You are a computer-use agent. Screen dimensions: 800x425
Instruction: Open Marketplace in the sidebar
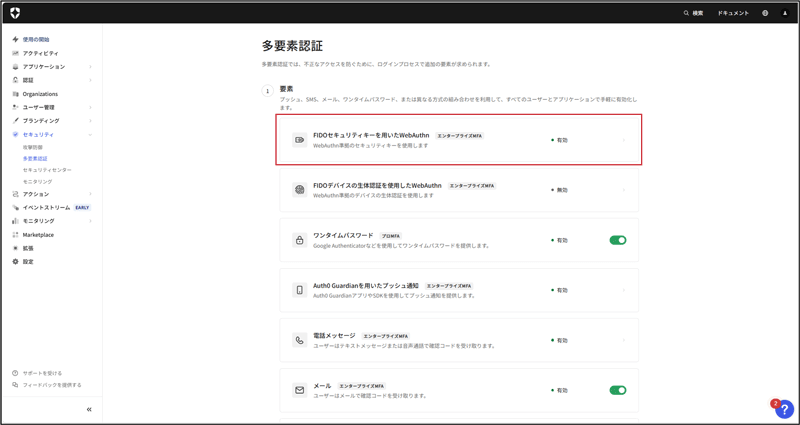tap(38, 235)
